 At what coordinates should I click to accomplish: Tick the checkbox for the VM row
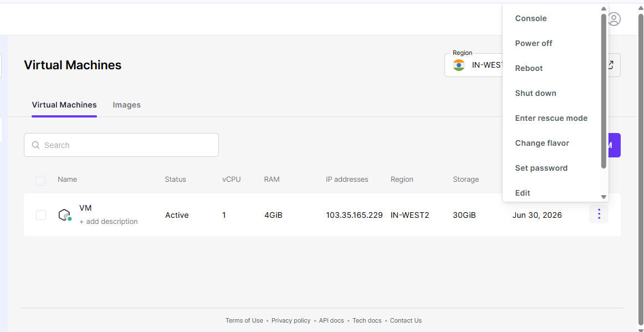pos(41,215)
